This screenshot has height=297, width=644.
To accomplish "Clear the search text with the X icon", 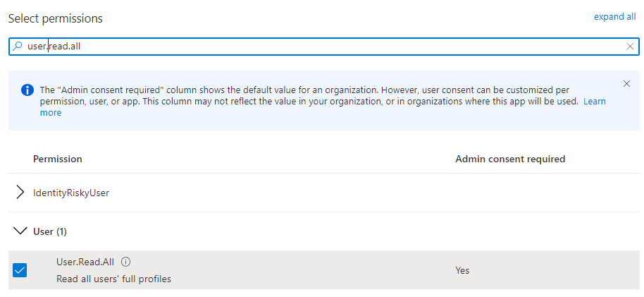I will 630,47.
